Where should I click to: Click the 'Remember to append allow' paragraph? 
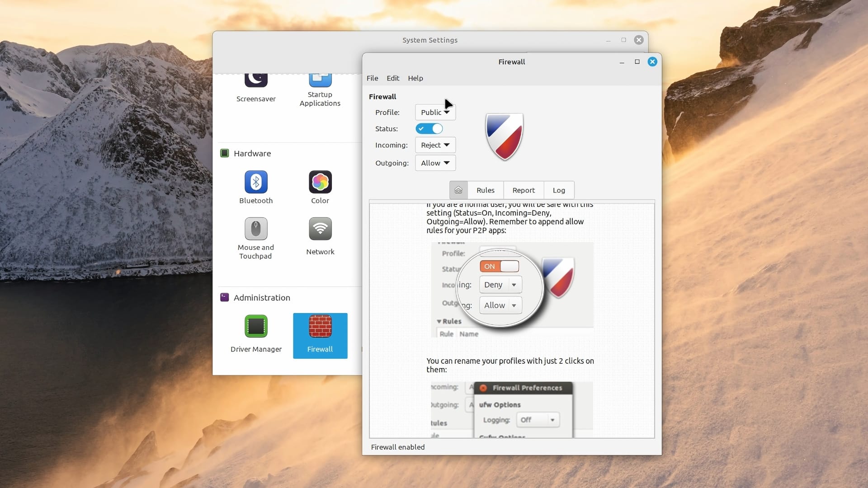coord(509,217)
